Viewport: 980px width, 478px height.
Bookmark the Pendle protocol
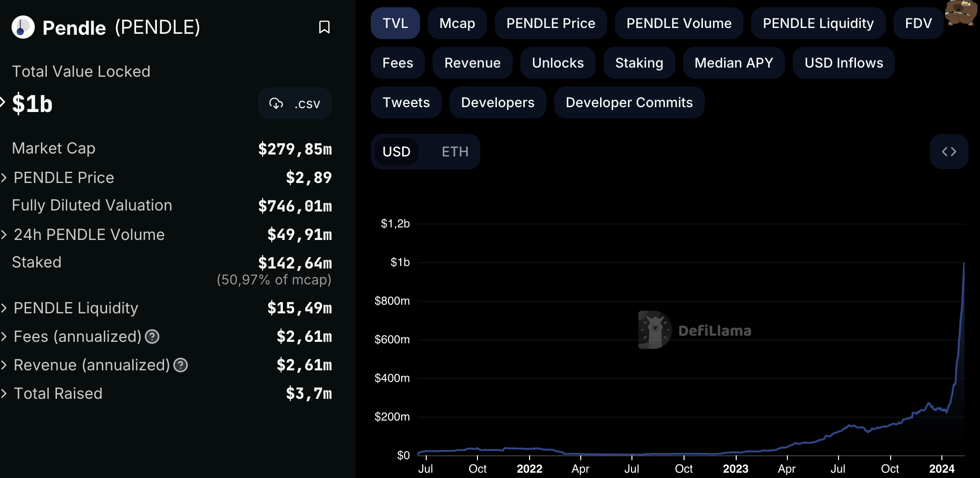(324, 27)
